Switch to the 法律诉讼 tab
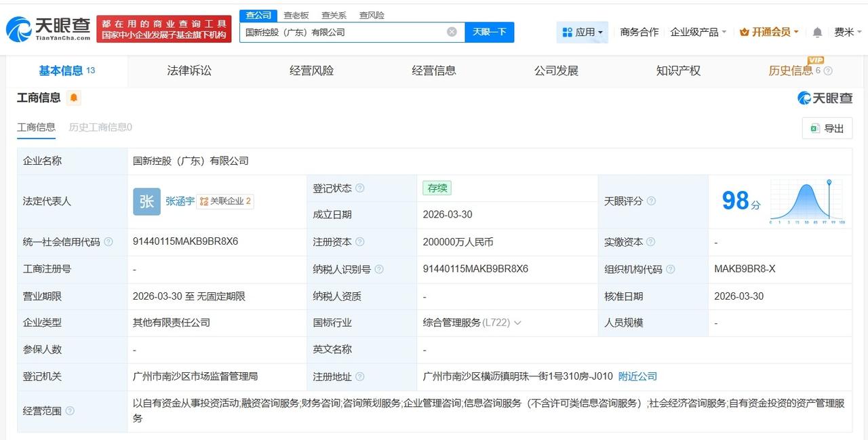The height and width of the screenshot is (440, 868). click(189, 71)
